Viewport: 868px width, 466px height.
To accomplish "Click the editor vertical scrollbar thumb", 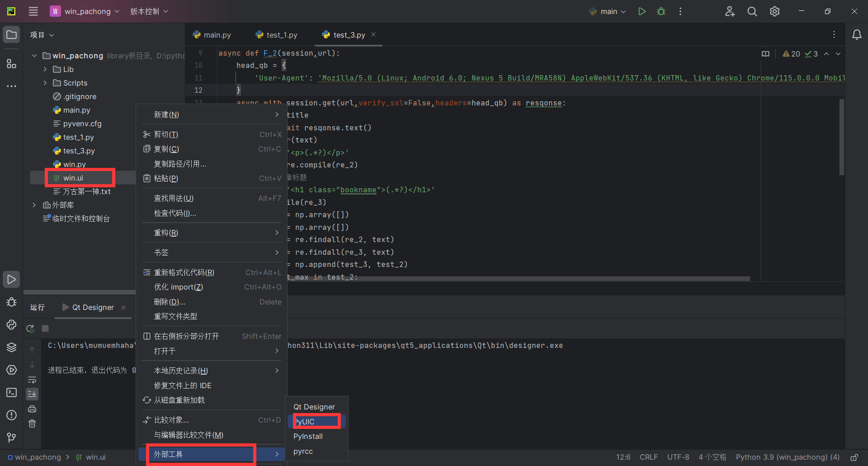I will (841, 137).
